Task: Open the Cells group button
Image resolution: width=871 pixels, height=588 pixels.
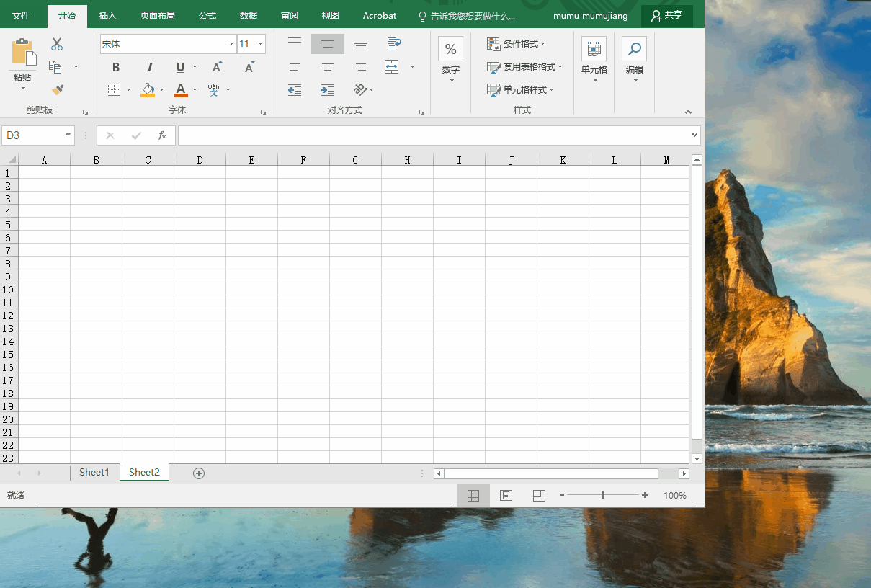Action: pos(594,49)
